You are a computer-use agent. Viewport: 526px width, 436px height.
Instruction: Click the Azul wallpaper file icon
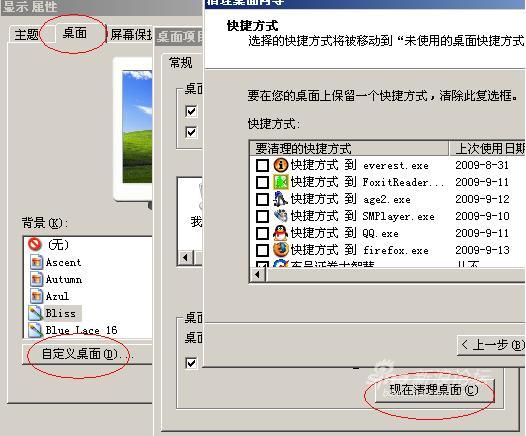36,296
